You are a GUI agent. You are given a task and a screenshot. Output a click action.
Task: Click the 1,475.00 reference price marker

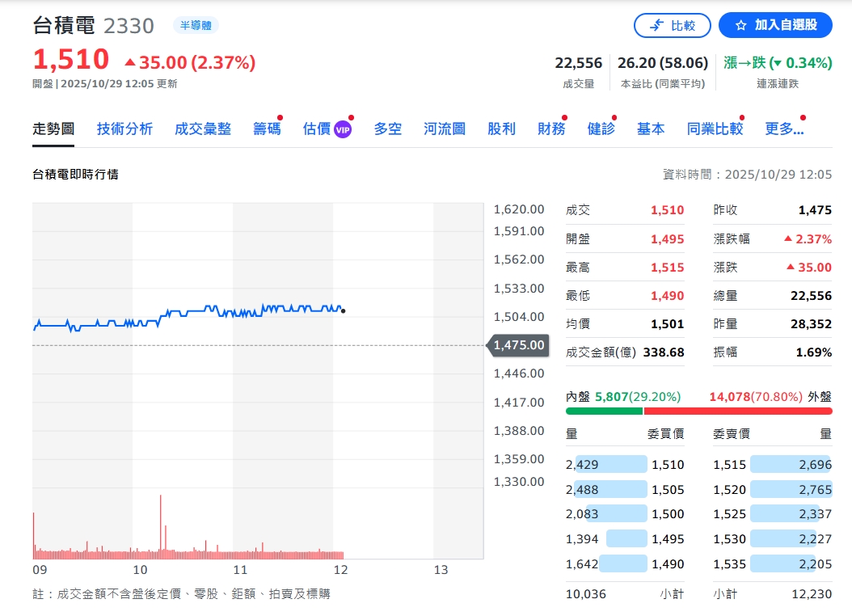[x=518, y=345]
